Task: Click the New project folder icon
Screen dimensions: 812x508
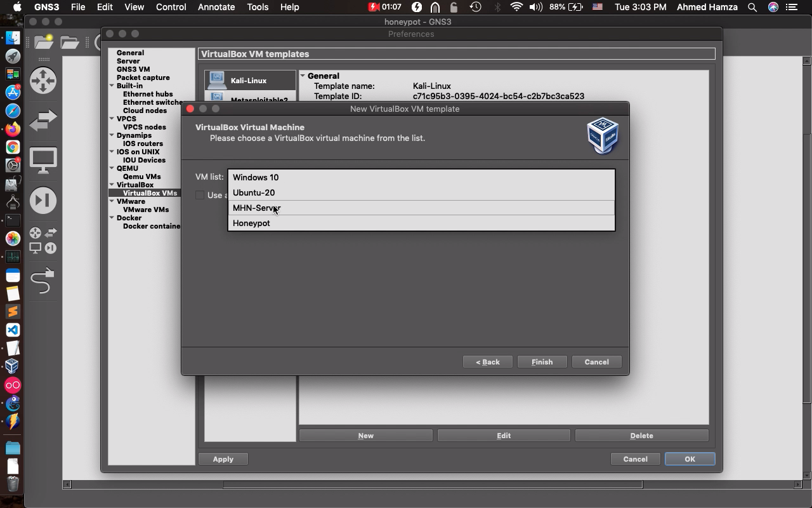Action: pos(44,43)
